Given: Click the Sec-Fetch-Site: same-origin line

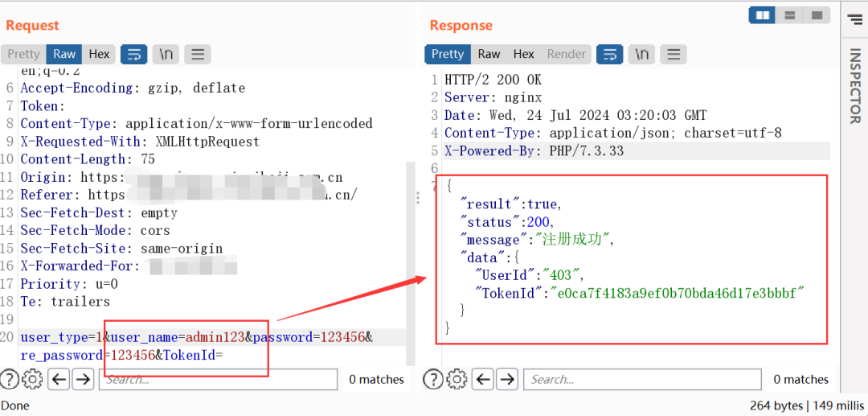Looking at the screenshot, I should (x=121, y=248).
